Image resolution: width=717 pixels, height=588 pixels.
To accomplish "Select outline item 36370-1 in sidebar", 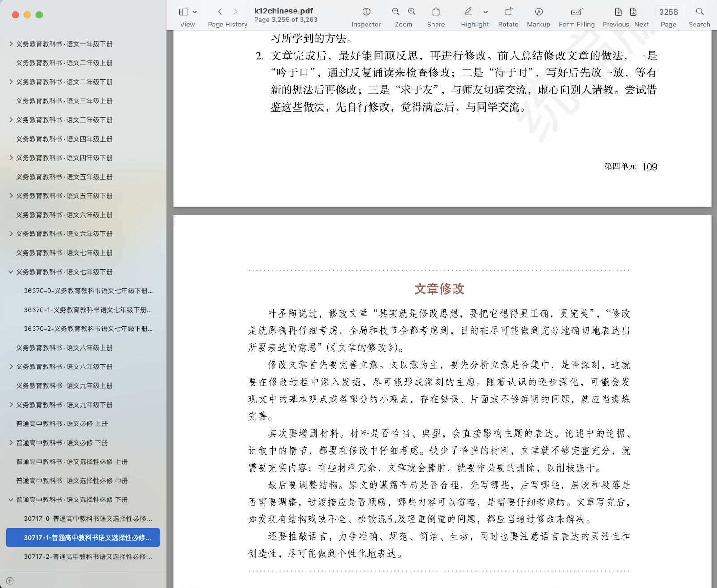I will [88, 310].
